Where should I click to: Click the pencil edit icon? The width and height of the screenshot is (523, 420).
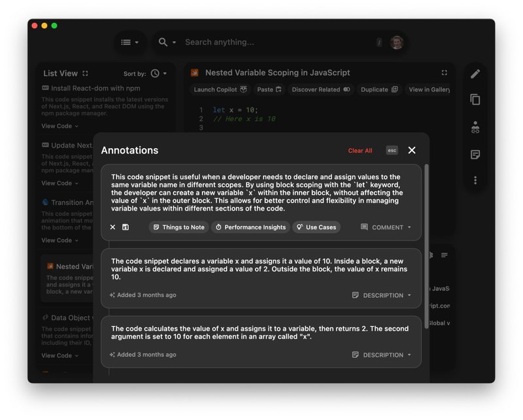475,74
